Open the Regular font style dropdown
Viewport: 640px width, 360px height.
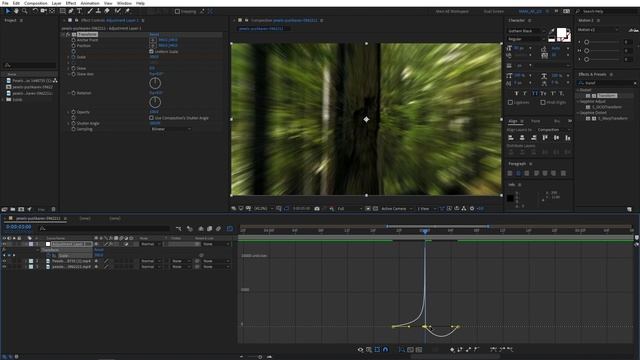coord(526,39)
